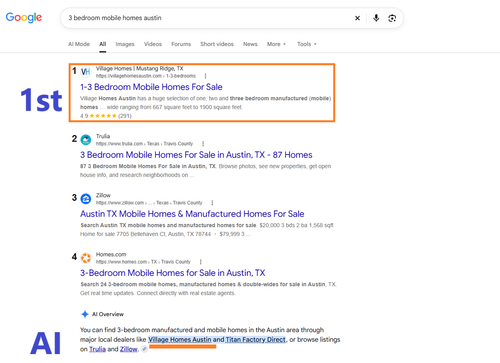Click 'Village Homes | Mustang Ridge, TX' site name
This screenshot has height=363, width=500.
click(140, 68)
